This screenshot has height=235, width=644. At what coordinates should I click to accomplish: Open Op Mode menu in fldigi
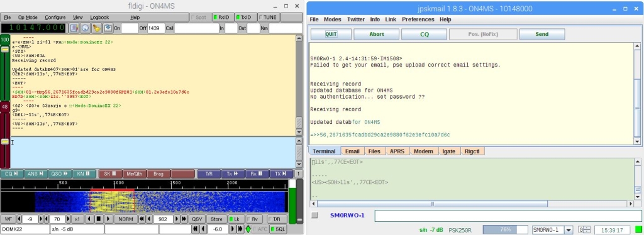tap(28, 17)
